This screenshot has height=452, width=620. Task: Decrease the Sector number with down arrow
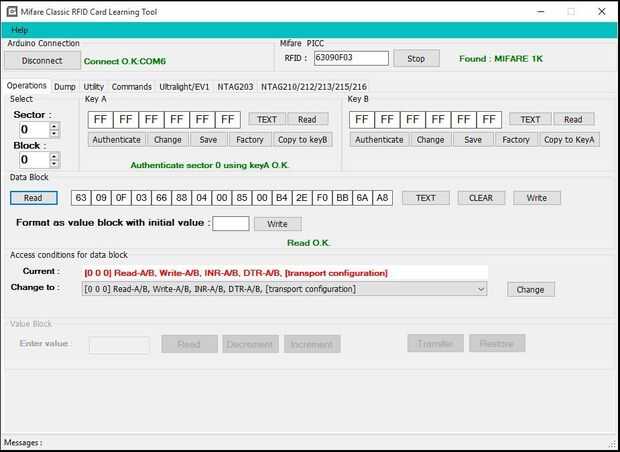pos(54,134)
